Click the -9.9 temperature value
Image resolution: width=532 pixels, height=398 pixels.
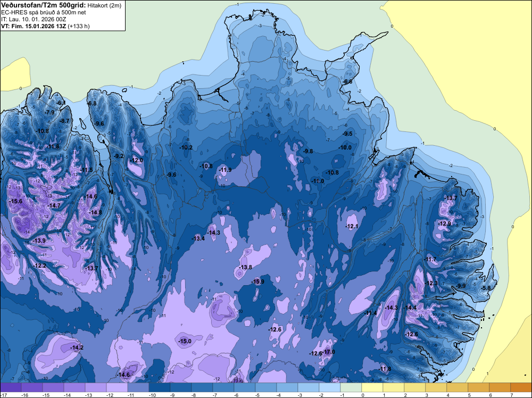(461, 286)
